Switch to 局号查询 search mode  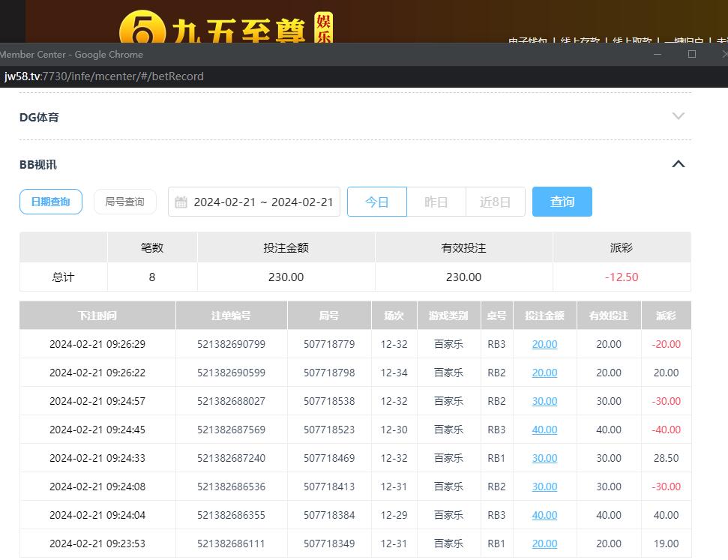124,202
